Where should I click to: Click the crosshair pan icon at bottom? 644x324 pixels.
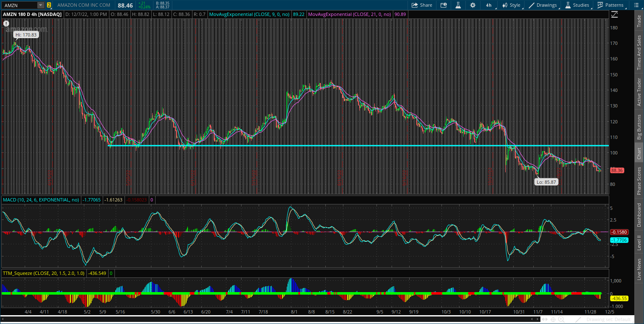point(553,320)
